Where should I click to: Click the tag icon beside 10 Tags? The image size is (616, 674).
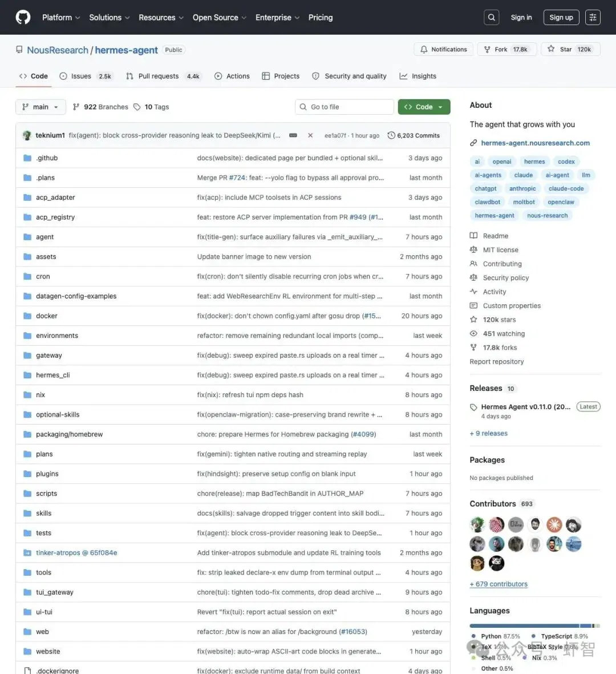pos(137,107)
